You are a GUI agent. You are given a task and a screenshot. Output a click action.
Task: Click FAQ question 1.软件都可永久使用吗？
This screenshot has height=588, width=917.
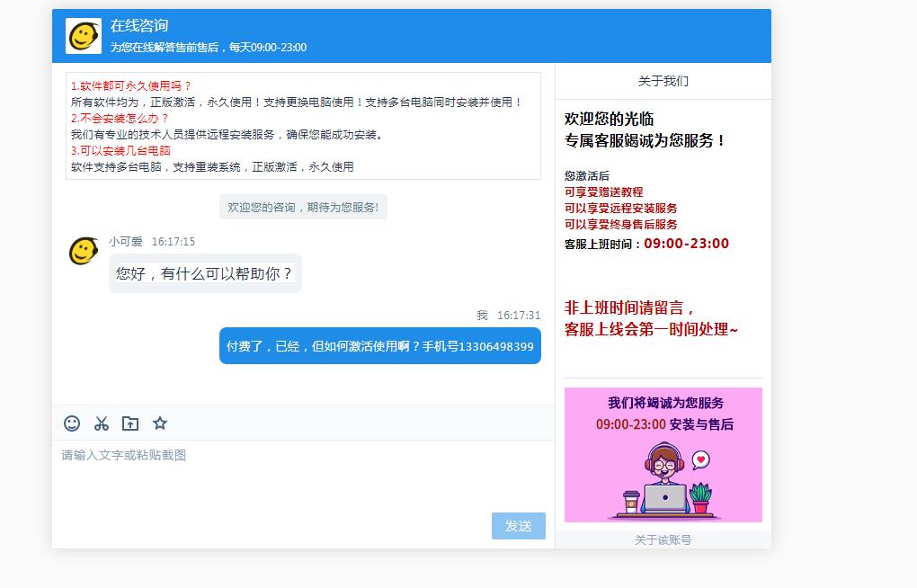coord(131,86)
